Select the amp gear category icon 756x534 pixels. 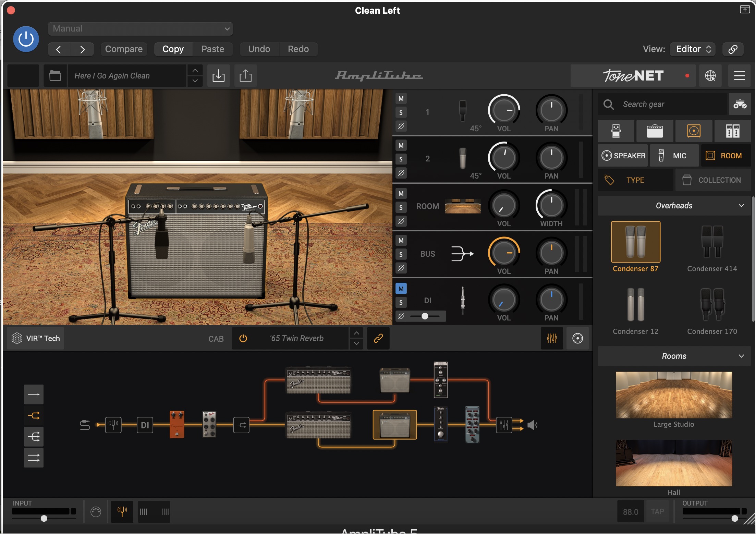655,131
